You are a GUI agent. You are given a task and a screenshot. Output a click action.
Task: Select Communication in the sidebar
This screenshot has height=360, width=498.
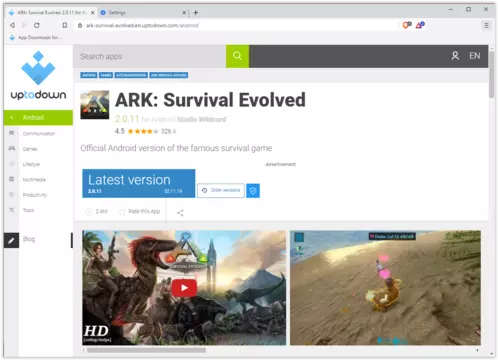pyautogui.click(x=39, y=134)
